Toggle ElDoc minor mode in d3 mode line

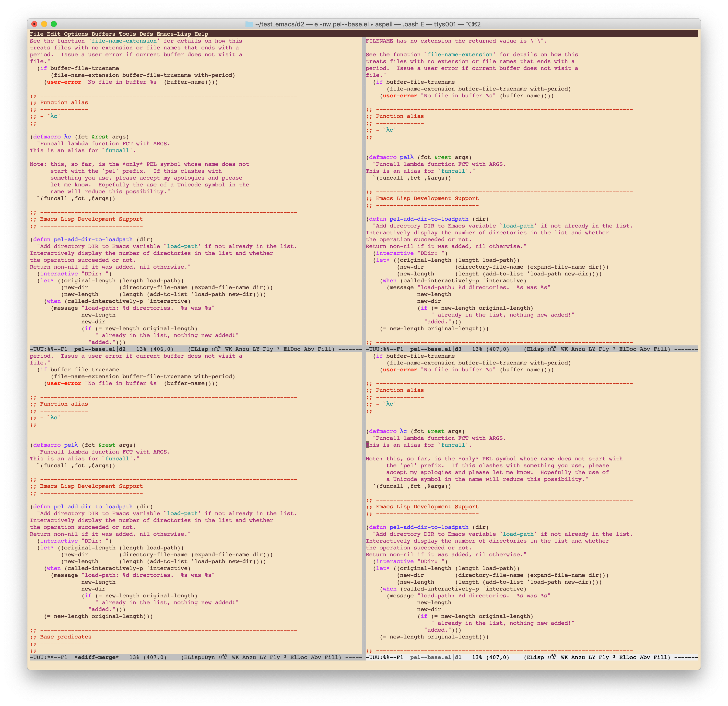(628, 349)
